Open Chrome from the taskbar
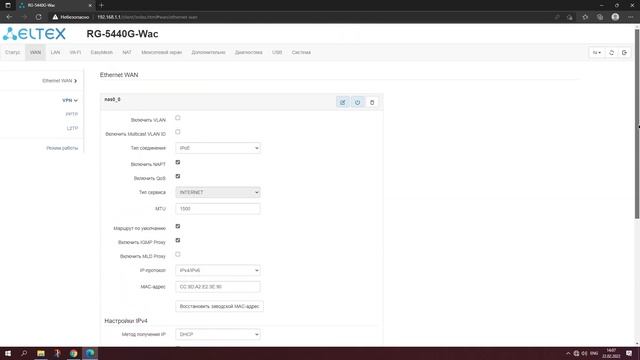The height and width of the screenshot is (360, 640). pyautogui.click(x=73, y=353)
